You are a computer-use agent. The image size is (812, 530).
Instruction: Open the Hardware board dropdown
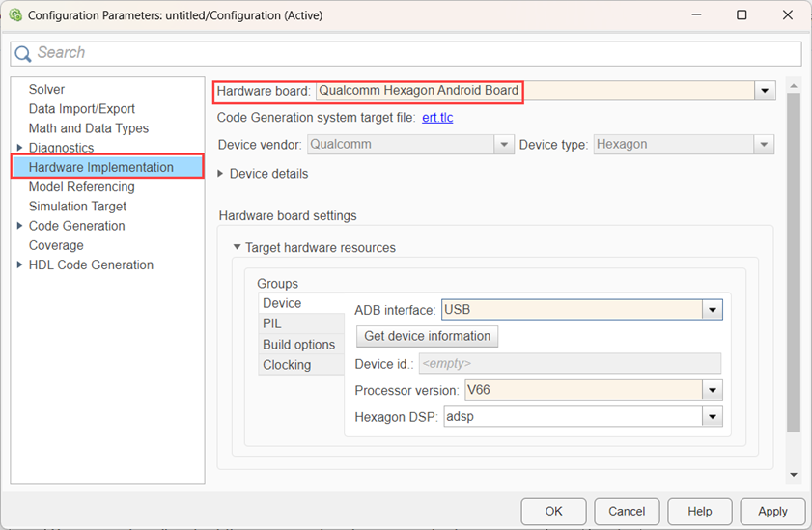click(766, 91)
